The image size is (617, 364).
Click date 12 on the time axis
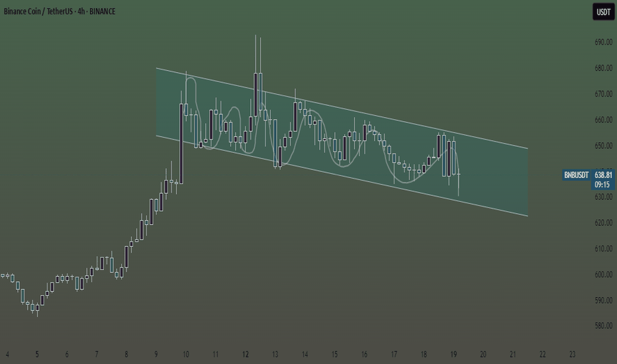245,355
